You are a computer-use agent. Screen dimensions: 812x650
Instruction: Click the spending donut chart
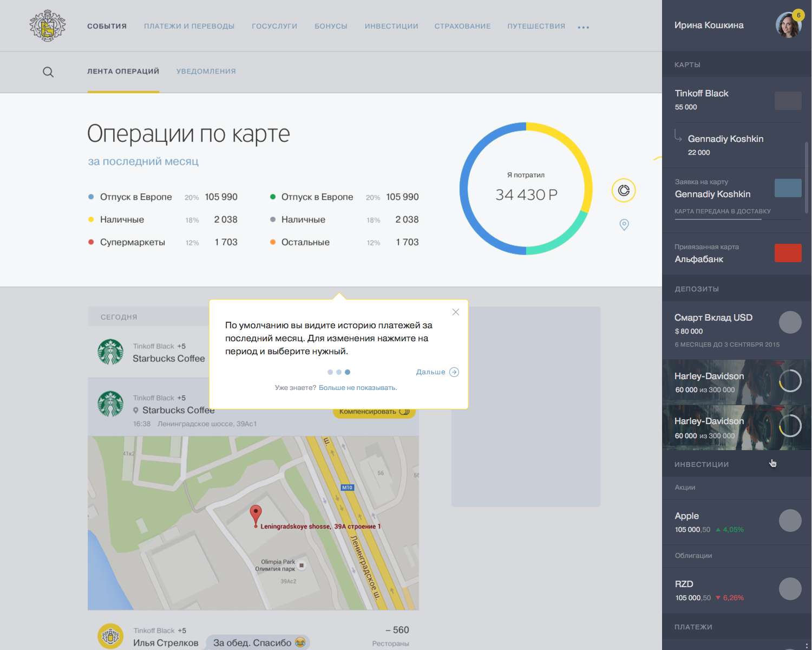(526, 188)
